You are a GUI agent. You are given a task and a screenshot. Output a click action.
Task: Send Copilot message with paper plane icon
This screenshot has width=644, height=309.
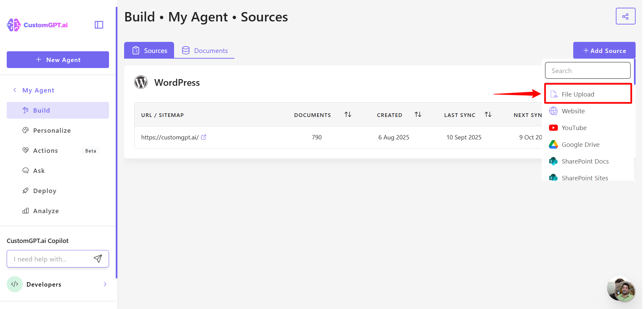98,259
